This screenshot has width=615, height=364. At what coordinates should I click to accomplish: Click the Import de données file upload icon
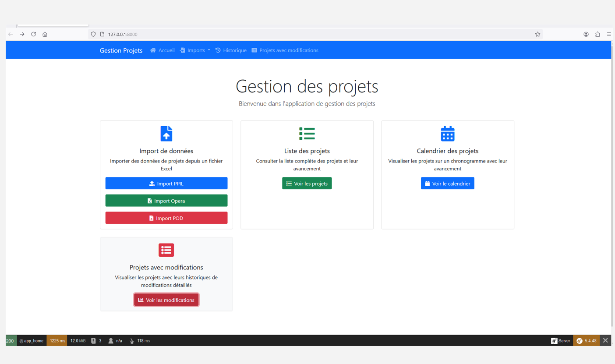point(166,134)
